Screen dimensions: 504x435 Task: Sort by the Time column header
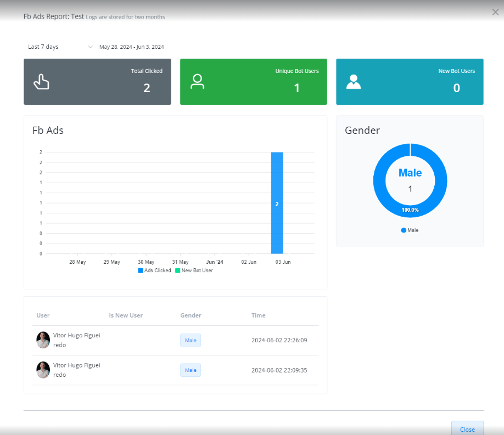[x=258, y=315]
